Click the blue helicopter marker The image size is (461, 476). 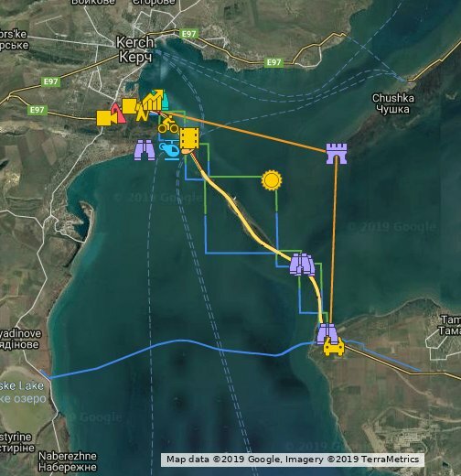pos(170,150)
